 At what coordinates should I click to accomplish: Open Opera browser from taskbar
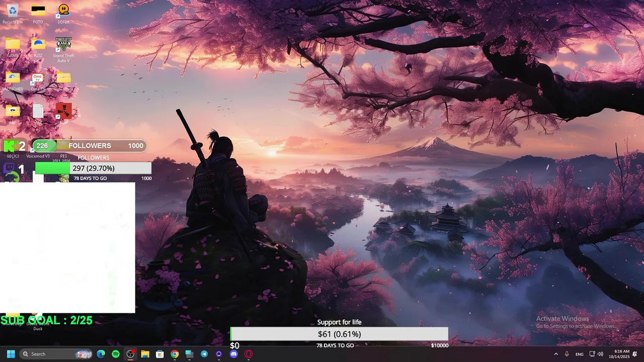click(x=249, y=354)
